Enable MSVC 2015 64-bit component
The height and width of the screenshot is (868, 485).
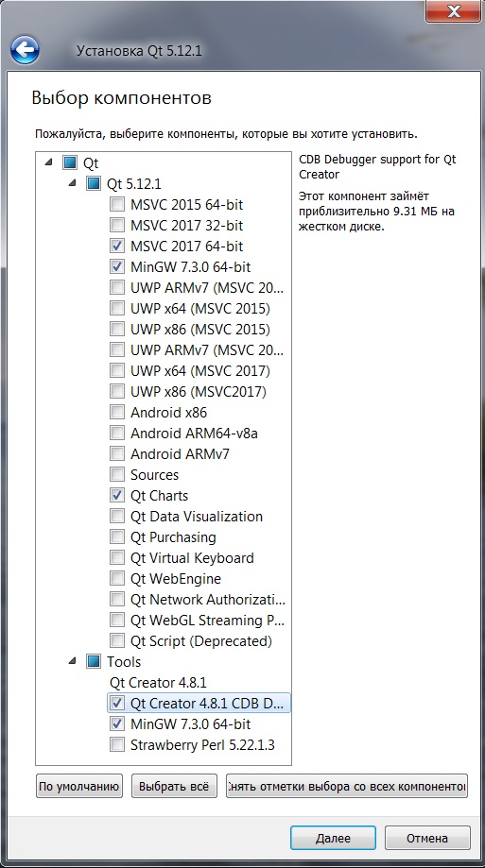(x=117, y=204)
